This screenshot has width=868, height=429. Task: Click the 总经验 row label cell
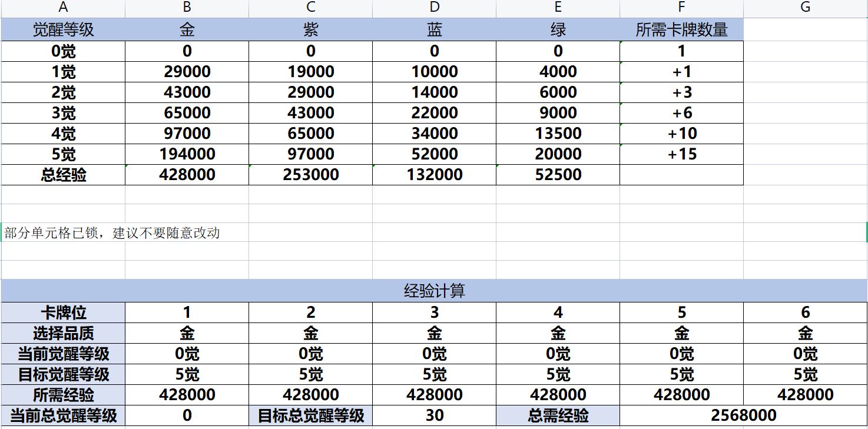click(63, 174)
